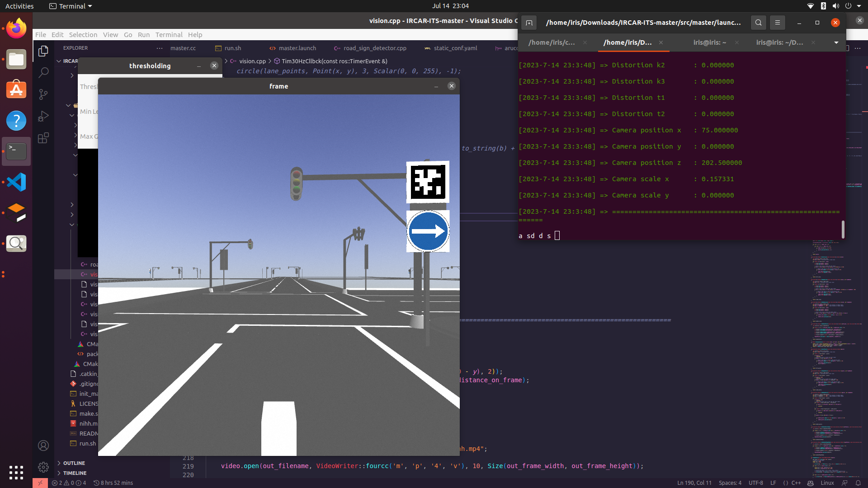Open the Selection menu
Image resolution: width=868 pixels, height=488 pixels.
83,35
